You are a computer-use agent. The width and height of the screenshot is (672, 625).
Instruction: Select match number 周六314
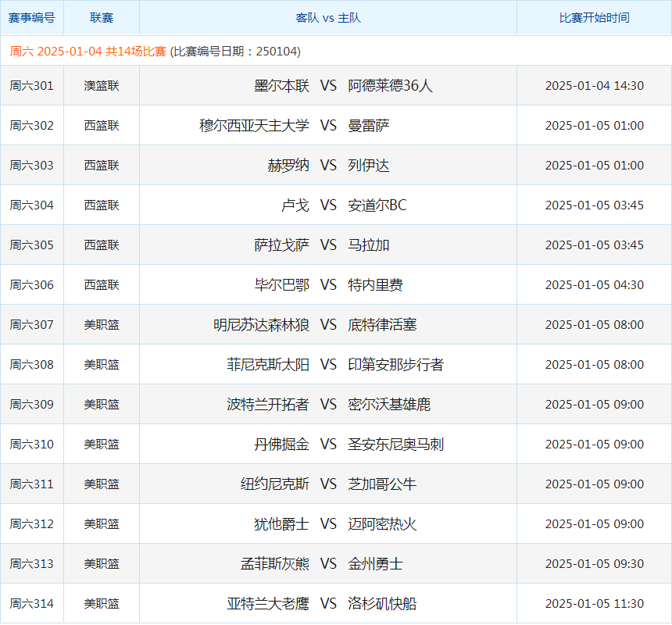[x=32, y=604]
